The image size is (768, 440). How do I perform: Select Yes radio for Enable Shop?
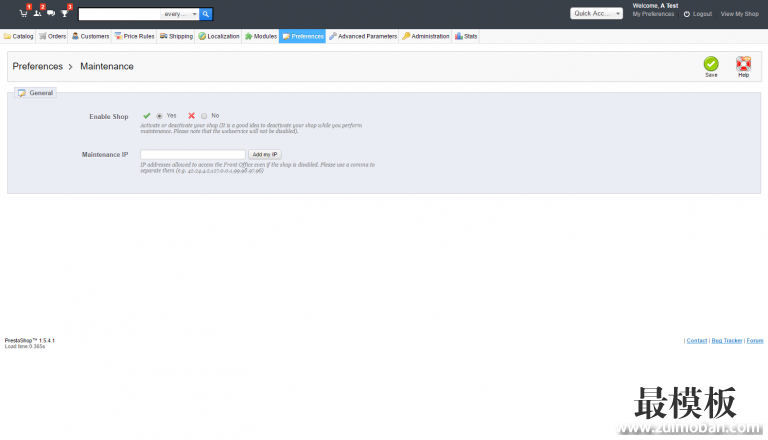click(159, 116)
